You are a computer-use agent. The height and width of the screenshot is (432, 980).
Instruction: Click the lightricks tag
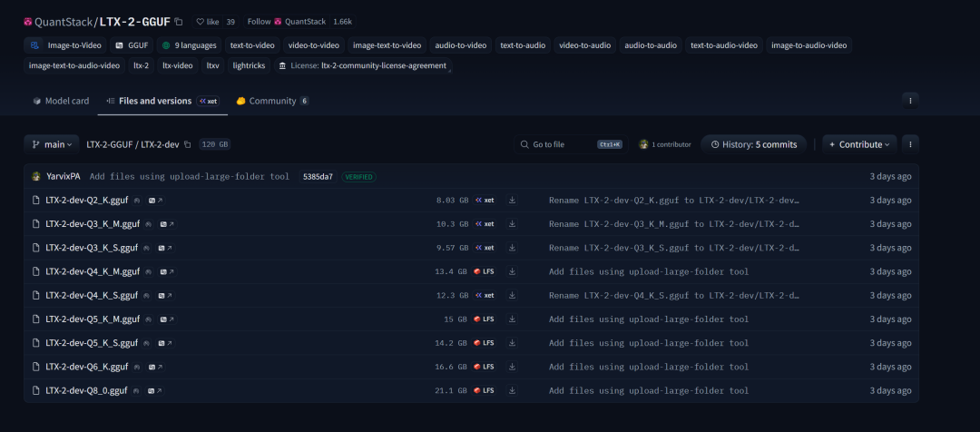(249, 65)
